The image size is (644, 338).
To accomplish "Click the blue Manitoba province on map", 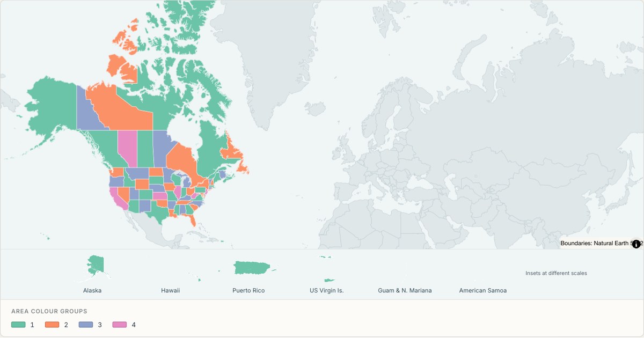I will [x=161, y=148].
